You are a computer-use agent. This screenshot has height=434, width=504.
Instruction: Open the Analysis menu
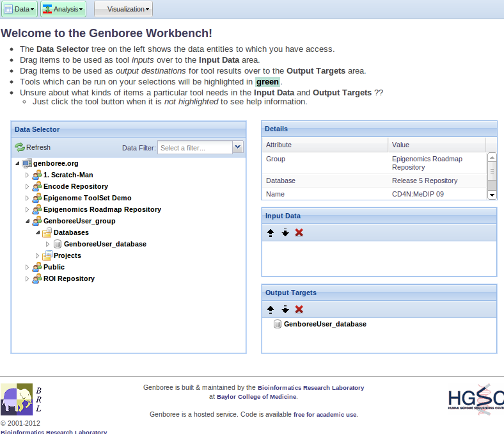[x=63, y=9]
